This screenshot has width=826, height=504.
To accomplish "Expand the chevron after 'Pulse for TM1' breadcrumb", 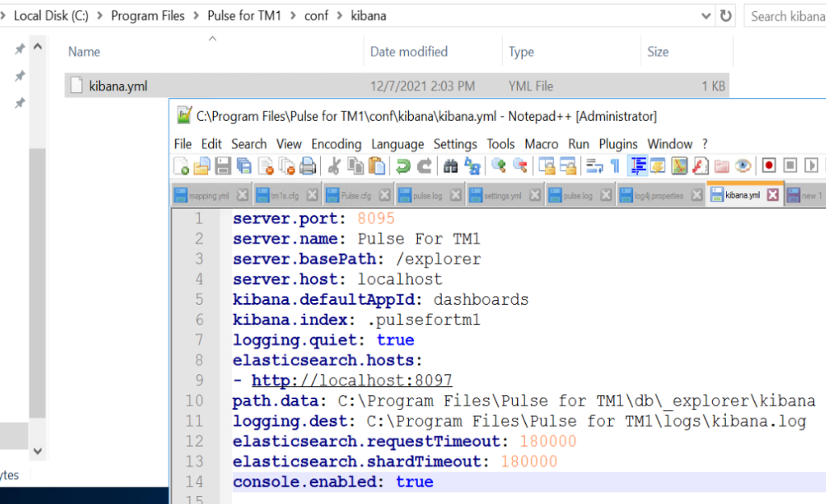I will coord(293,16).
